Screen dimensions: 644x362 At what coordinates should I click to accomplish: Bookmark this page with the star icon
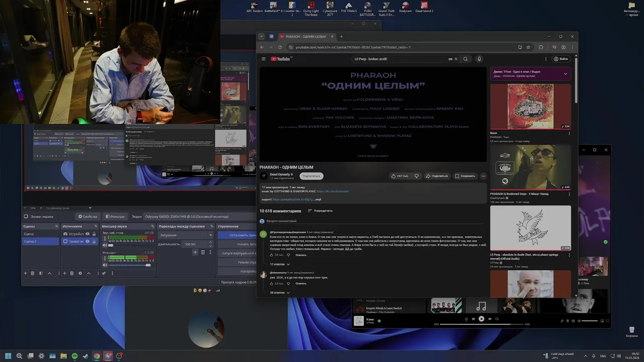click(x=528, y=47)
